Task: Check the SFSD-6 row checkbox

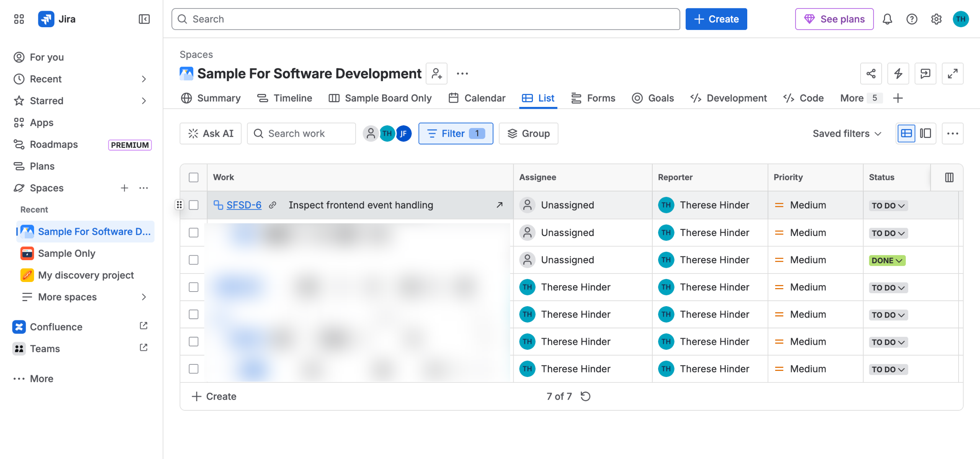Action: point(194,205)
